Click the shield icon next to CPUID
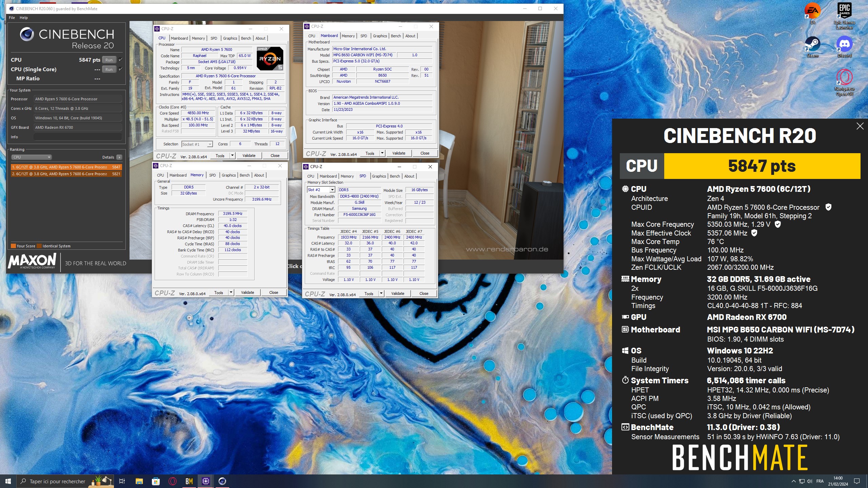Screen dimensions: 868x488 [x=828, y=207]
